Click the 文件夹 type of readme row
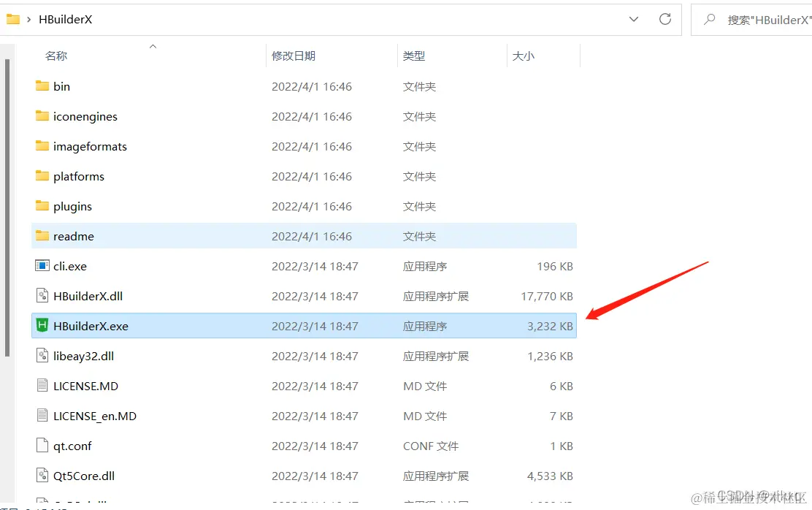This screenshot has width=812, height=510. click(x=419, y=236)
